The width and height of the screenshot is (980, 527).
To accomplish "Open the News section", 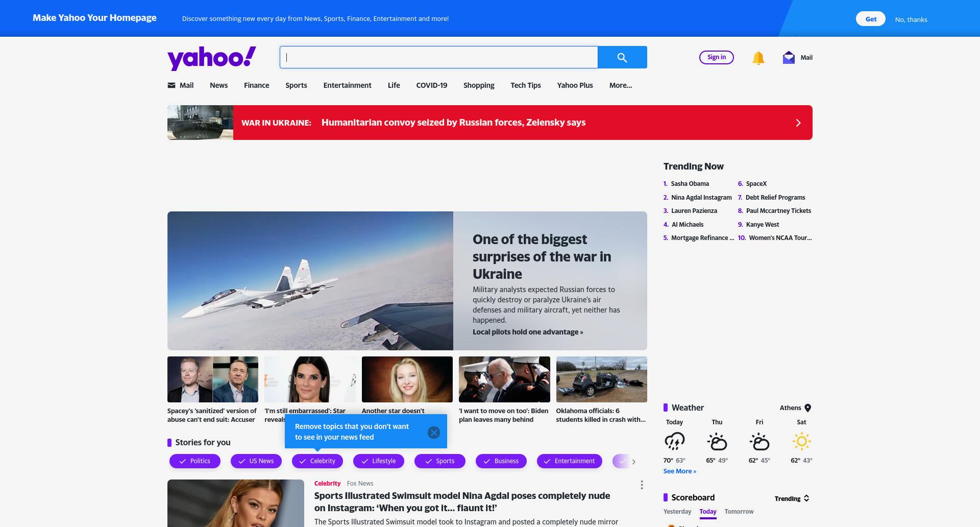I will click(218, 85).
